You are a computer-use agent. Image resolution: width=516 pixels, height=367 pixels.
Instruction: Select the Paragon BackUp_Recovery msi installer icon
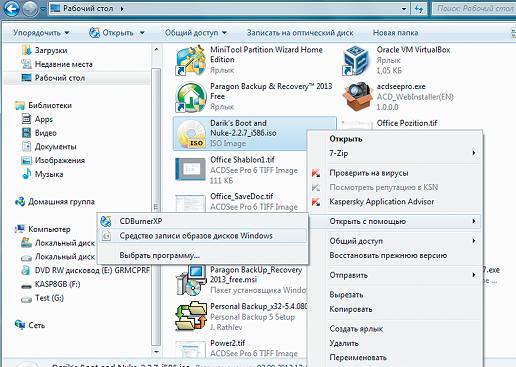coord(190,280)
